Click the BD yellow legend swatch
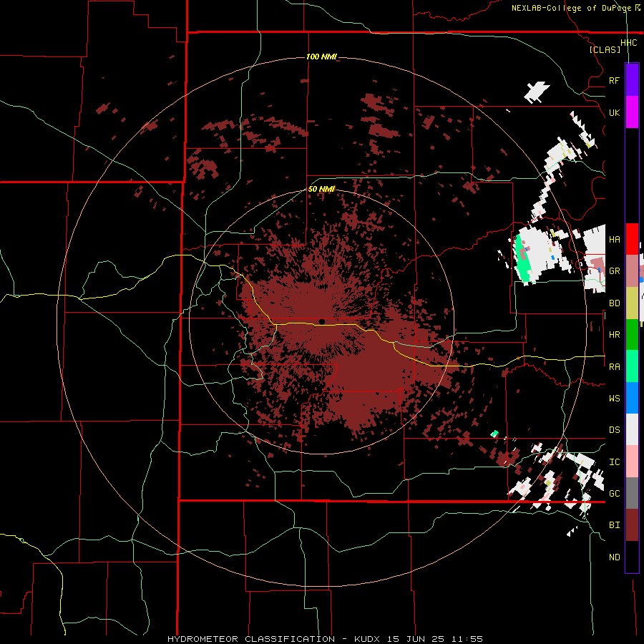This screenshot has width=644, height=644. click(x=632, y=303)
